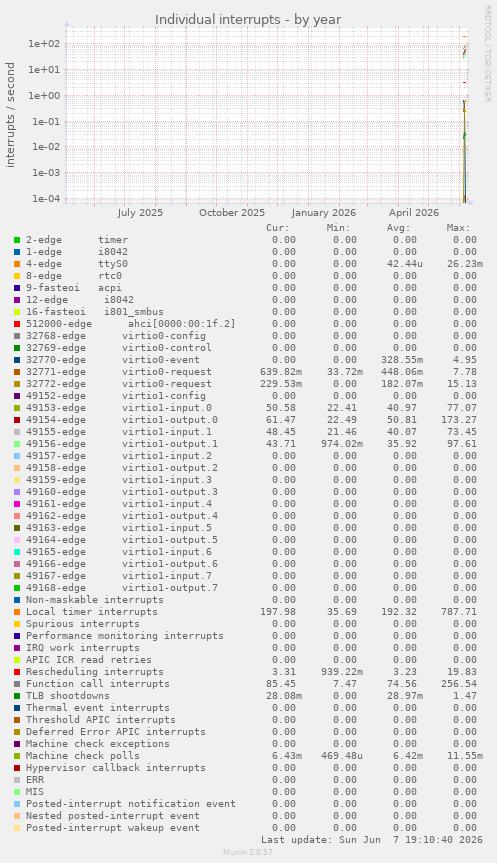This screenshot has width=497, height=863.
Task: Click the legend entry '49156-edge virtio1-output.1'
Action: point(122,444)
